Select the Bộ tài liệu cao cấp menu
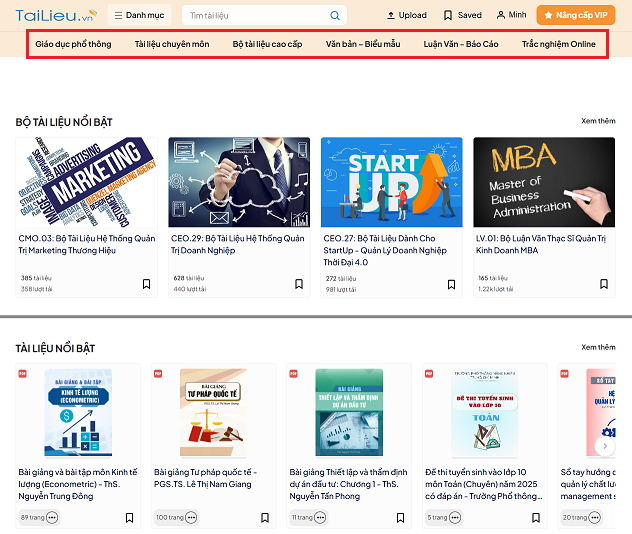This screenshot has height=534, width=632. point(267,44)
